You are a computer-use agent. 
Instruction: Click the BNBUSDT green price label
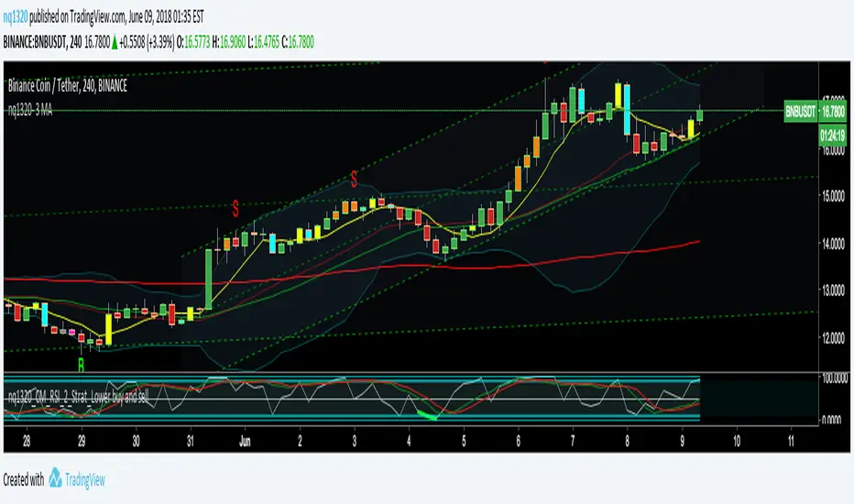click(800, 112)
